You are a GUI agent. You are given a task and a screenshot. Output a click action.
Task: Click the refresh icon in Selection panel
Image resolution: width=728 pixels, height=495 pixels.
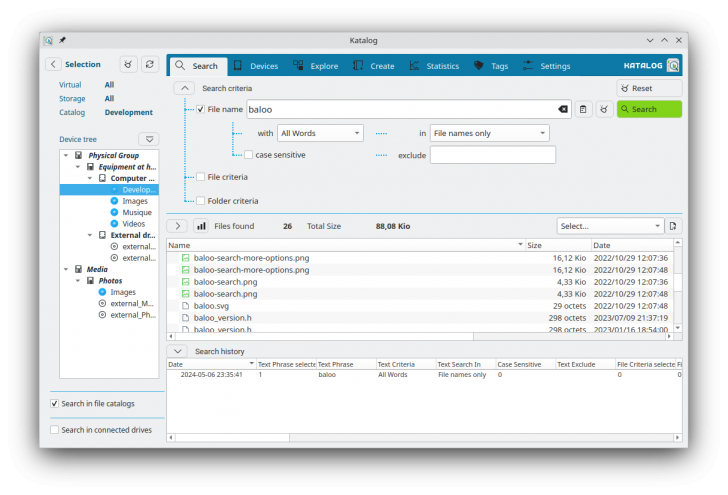149,64
